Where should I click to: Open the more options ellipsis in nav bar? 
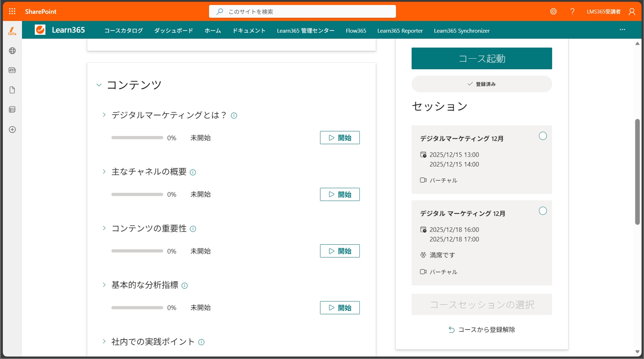point(622,30)
